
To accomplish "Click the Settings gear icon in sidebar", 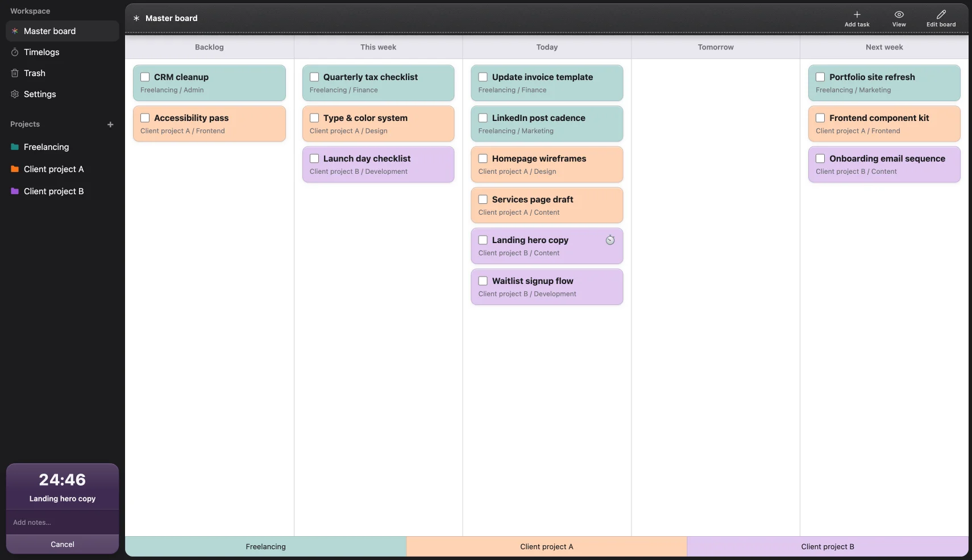I will coord(15,94).
